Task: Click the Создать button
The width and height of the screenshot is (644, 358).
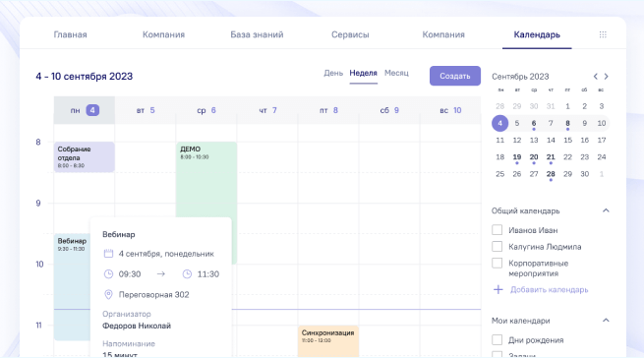Action: [x=455, y=76]
